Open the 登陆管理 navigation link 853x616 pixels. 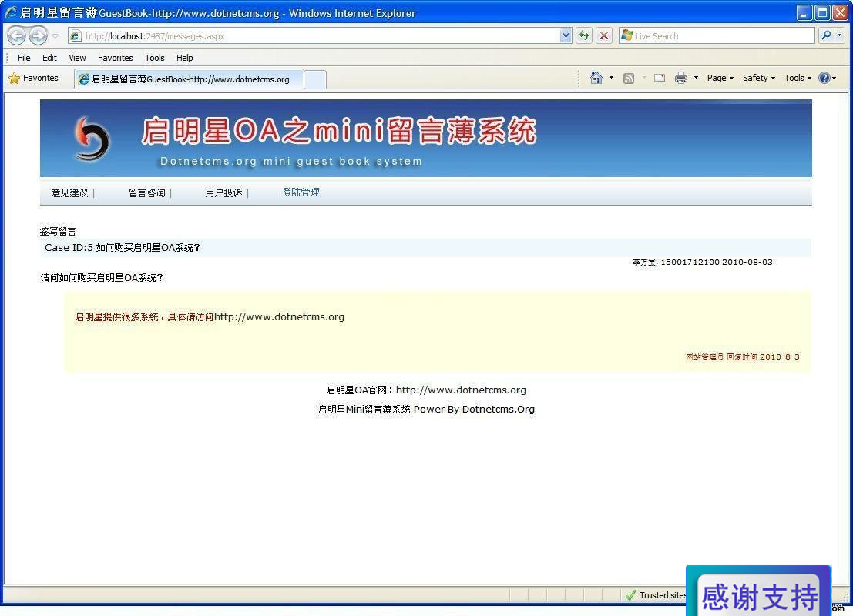click(x=301, y=192)
